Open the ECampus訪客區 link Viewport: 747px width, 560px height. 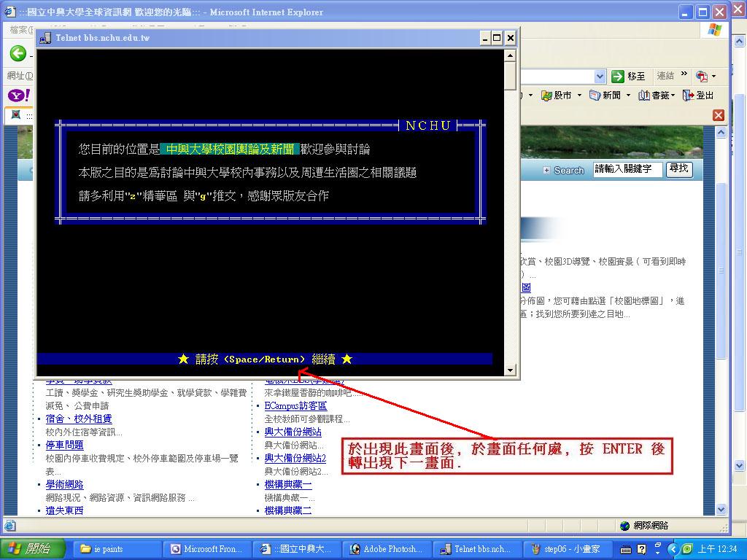point(295,405)
